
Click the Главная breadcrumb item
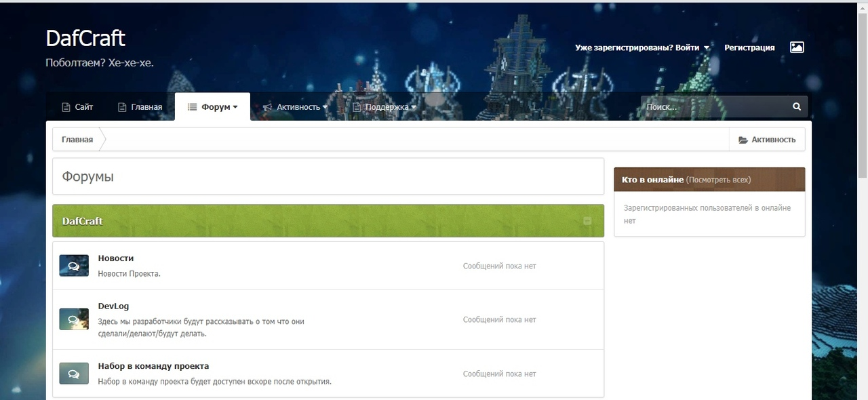(77, 140)
